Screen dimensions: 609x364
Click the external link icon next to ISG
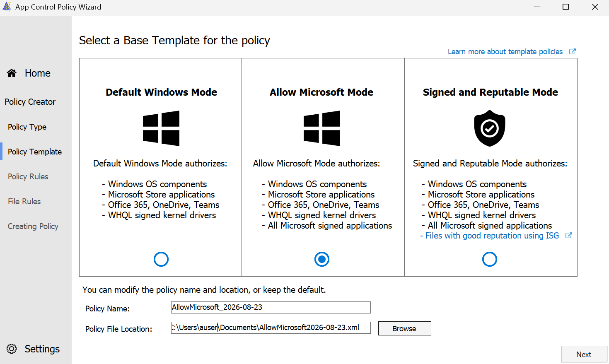(x=569, y=235)
